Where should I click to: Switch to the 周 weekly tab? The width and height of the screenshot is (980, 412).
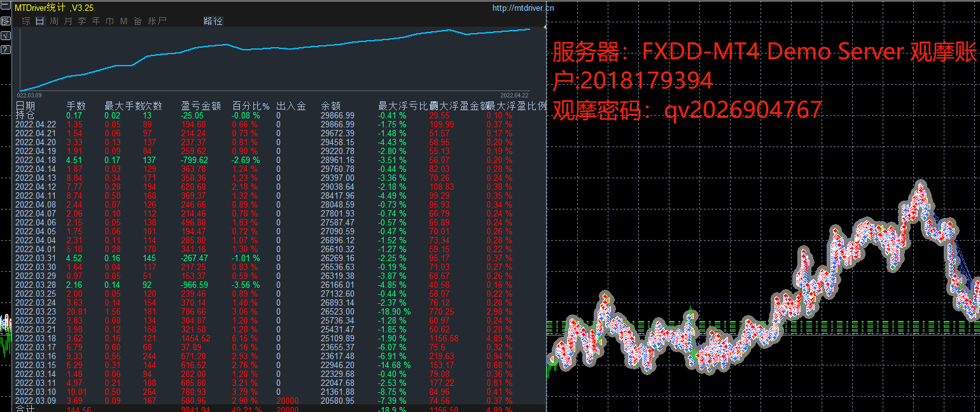[54, 21]
